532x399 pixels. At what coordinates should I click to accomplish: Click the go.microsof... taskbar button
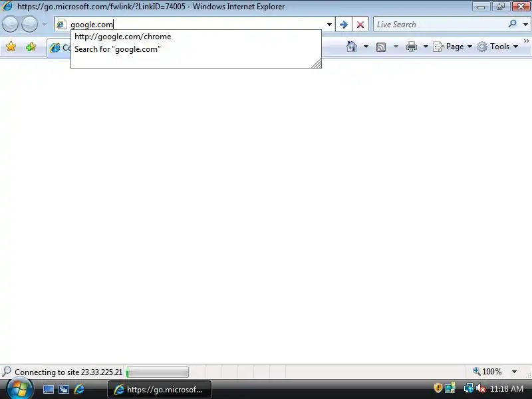tap(160, 390)
